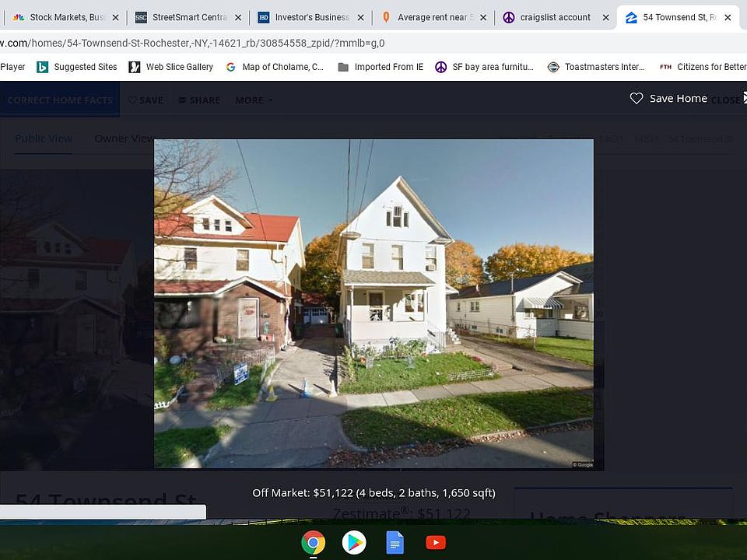Screen dimensions: 747x560
Task: Open the Citizens for Better bookmark
Action: tap(703, 67)
